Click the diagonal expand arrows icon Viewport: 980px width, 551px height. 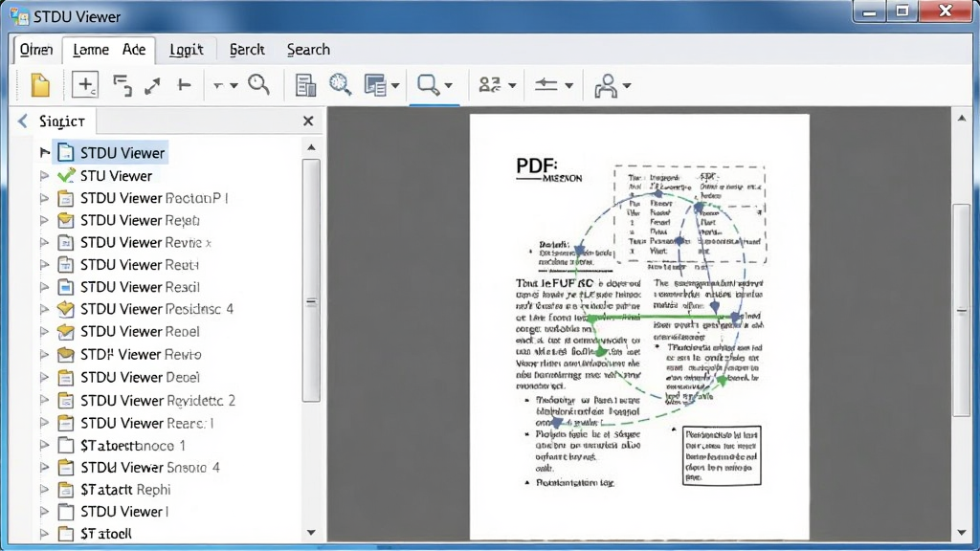click(152, 85)
